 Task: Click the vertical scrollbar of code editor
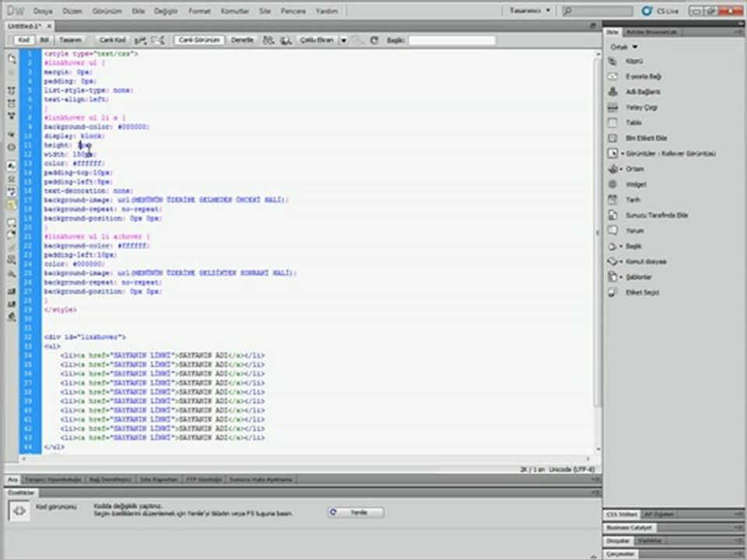598,233
